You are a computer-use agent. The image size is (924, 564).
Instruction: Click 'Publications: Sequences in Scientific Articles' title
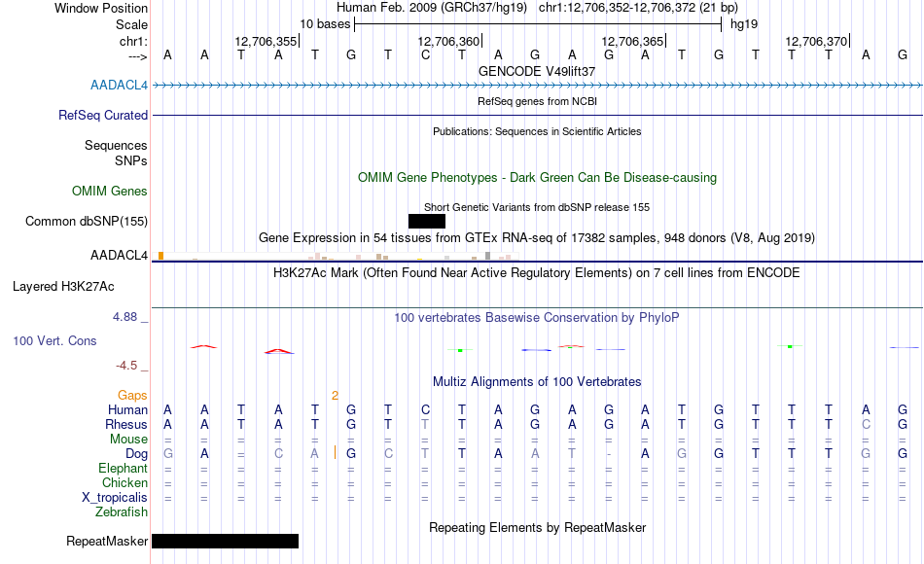[537, 131]
